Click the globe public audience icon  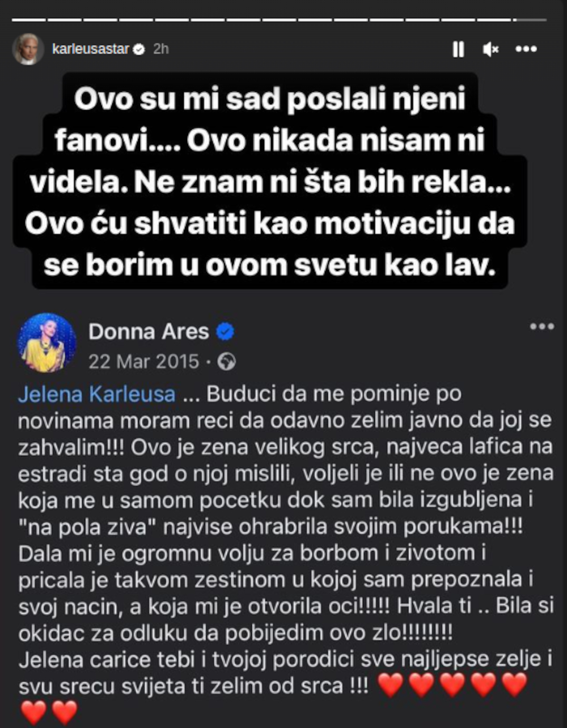coord(227,362)
